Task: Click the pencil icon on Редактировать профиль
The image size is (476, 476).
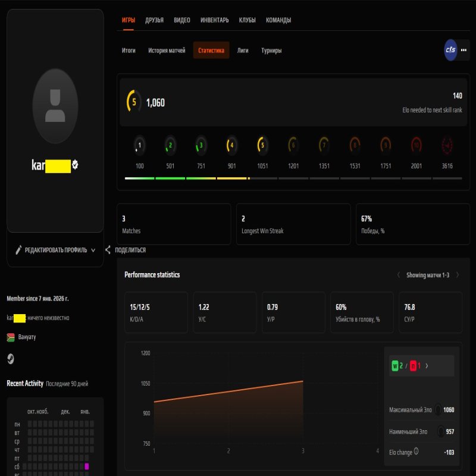Action: (20, 250)
